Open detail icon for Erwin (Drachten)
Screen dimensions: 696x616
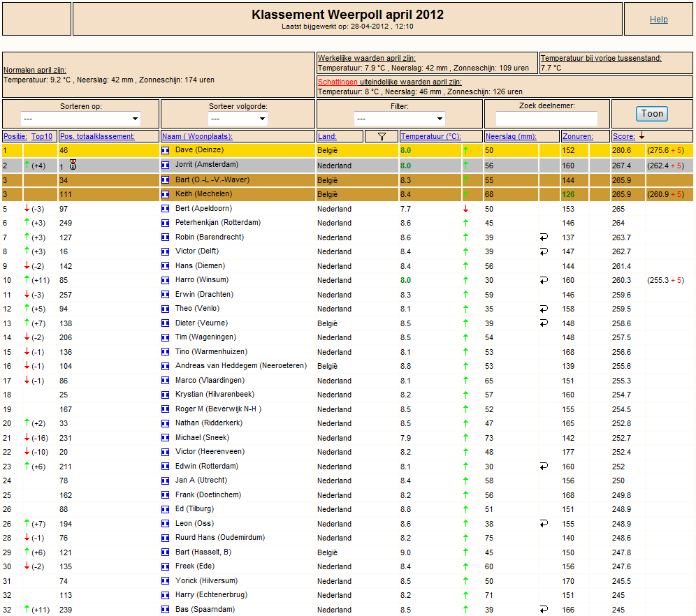(x=165, y=295)
